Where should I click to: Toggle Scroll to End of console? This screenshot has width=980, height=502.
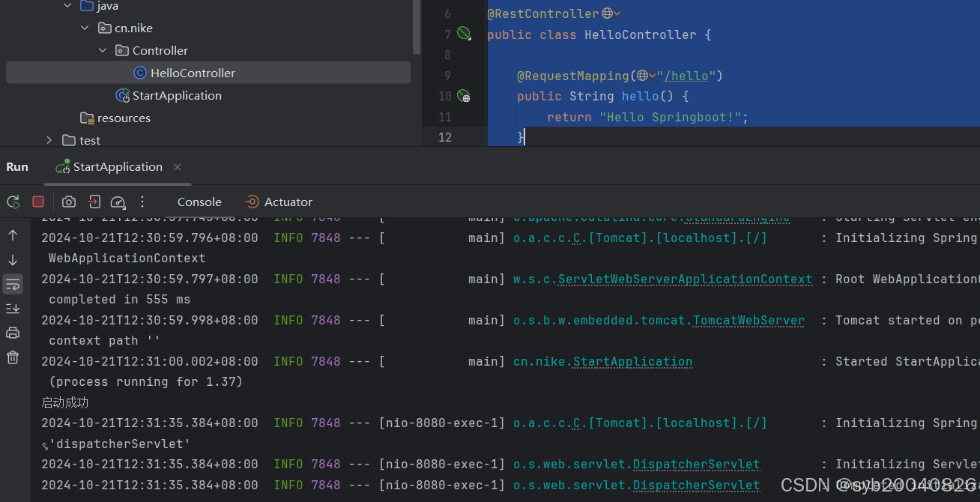click(x=13, y=308)
